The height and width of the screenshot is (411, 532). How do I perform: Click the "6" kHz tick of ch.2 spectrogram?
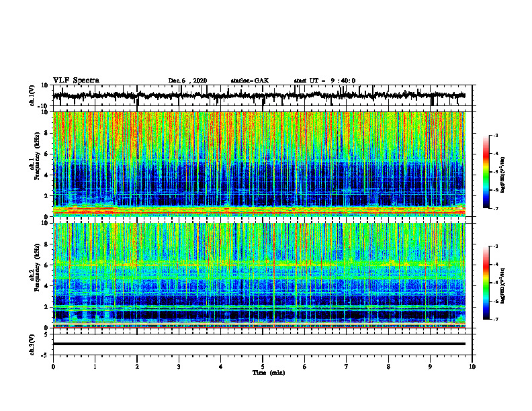tap(46, 265)
